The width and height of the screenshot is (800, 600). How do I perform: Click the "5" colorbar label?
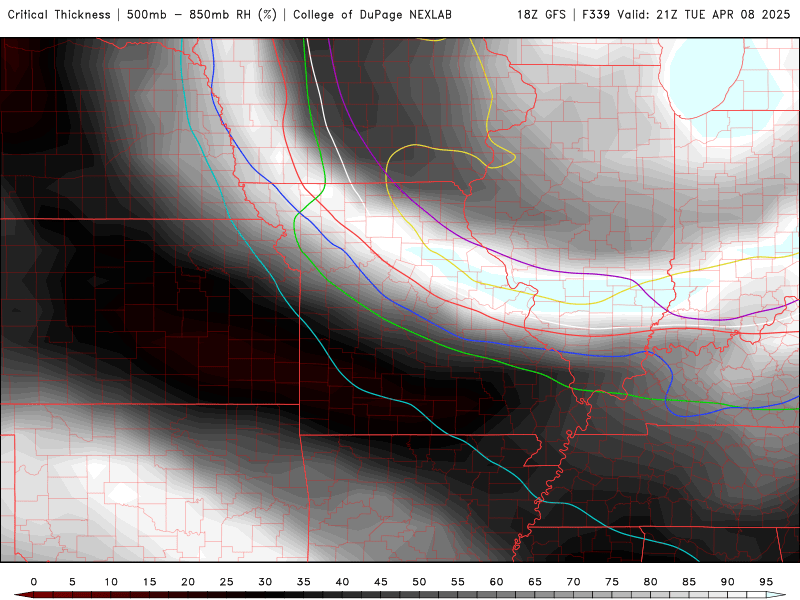tap(72, 582)
